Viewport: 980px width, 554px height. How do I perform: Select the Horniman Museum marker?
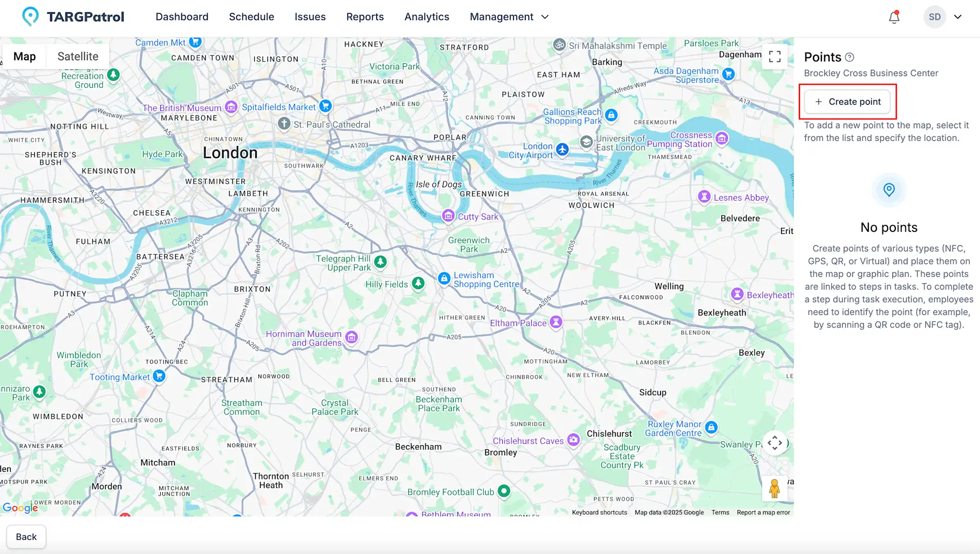[351, 337]
